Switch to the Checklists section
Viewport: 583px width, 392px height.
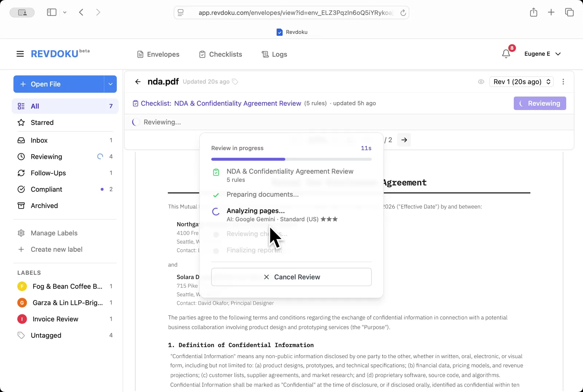click(225, 54)
